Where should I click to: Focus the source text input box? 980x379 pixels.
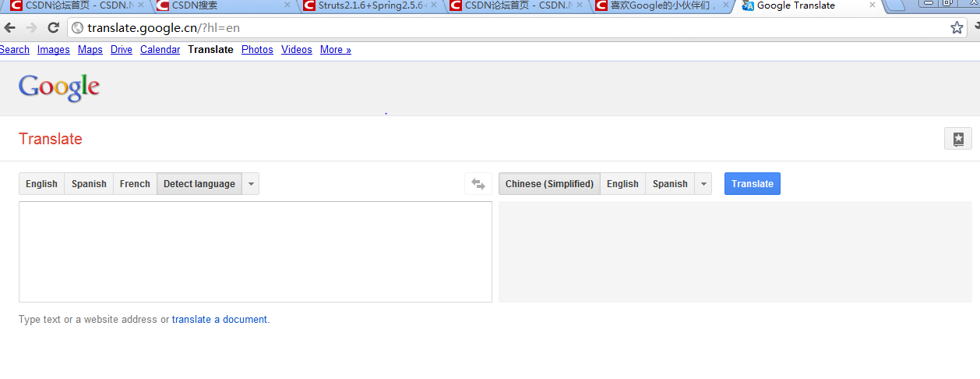pyautogui.click(x=256, y=252)
